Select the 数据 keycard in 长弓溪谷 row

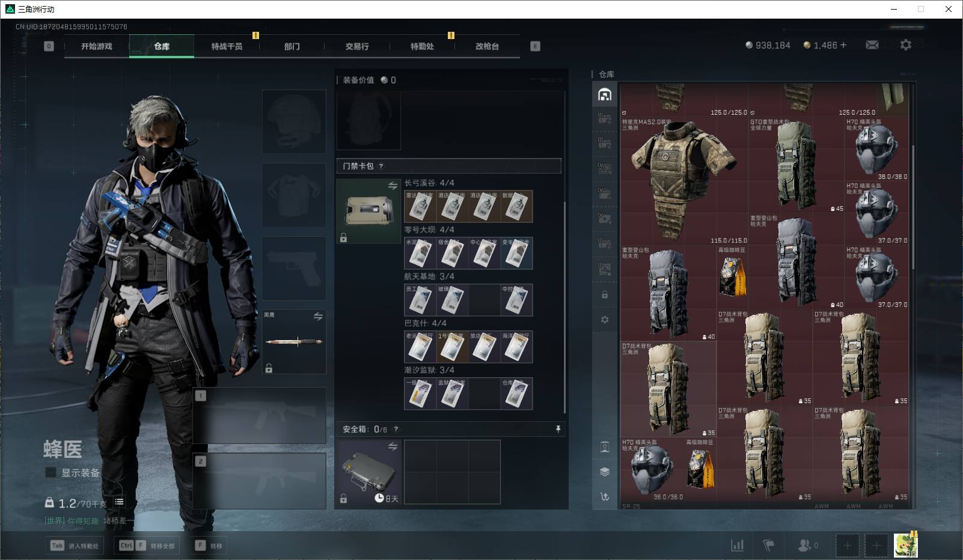516,206
